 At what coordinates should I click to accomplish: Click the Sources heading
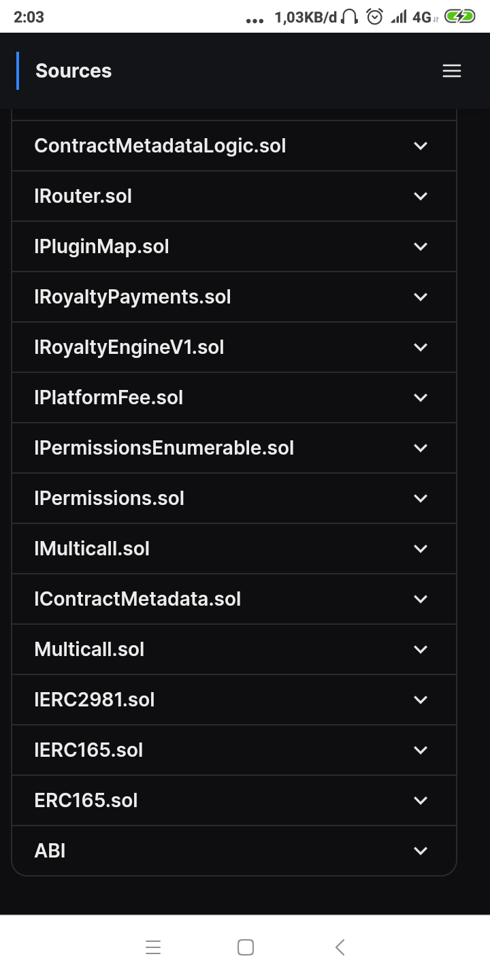[x=73, y=71]
